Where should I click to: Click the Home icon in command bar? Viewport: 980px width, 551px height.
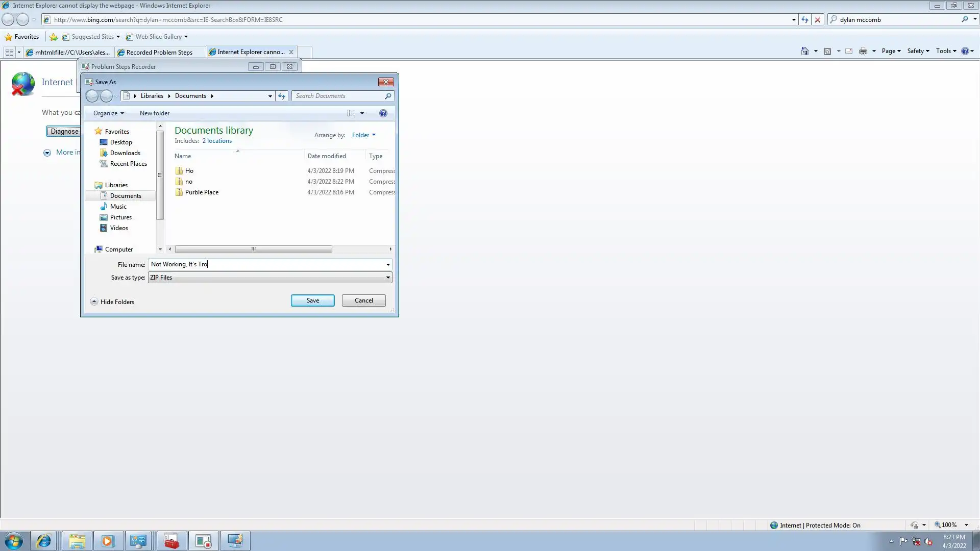805,51
